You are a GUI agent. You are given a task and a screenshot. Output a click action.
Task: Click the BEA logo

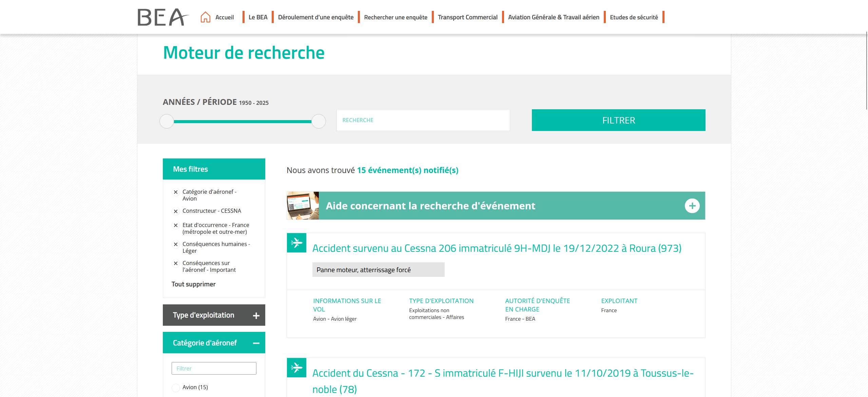pos(160,17)
